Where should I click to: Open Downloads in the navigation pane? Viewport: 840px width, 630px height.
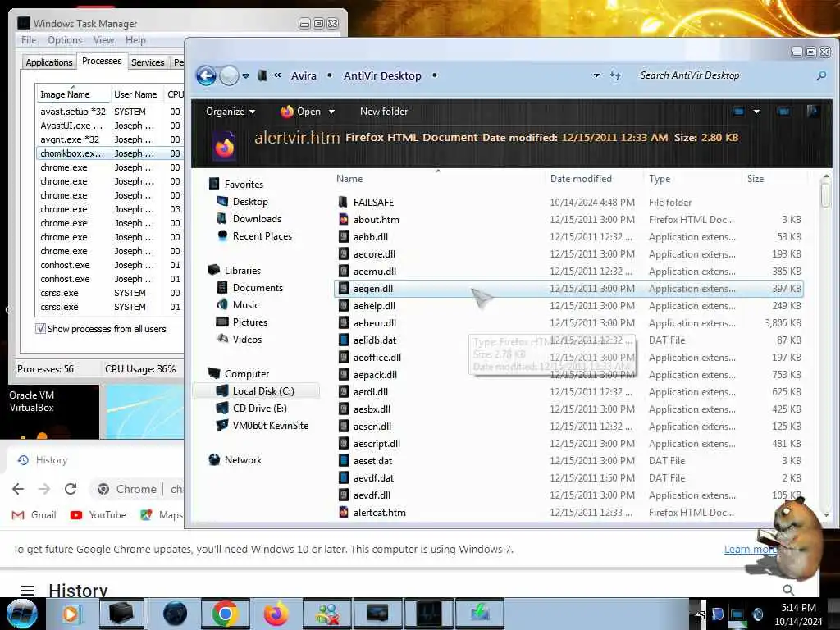(257, 218)
